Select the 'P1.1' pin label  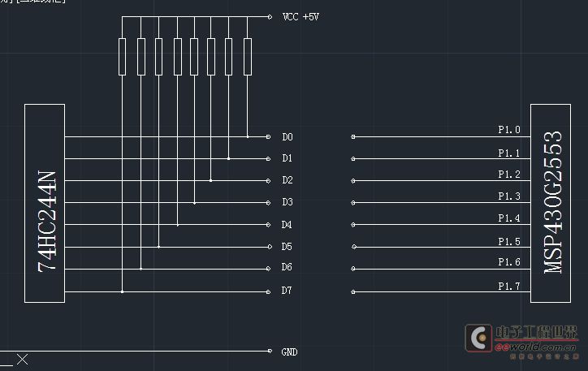click(509, 153)
